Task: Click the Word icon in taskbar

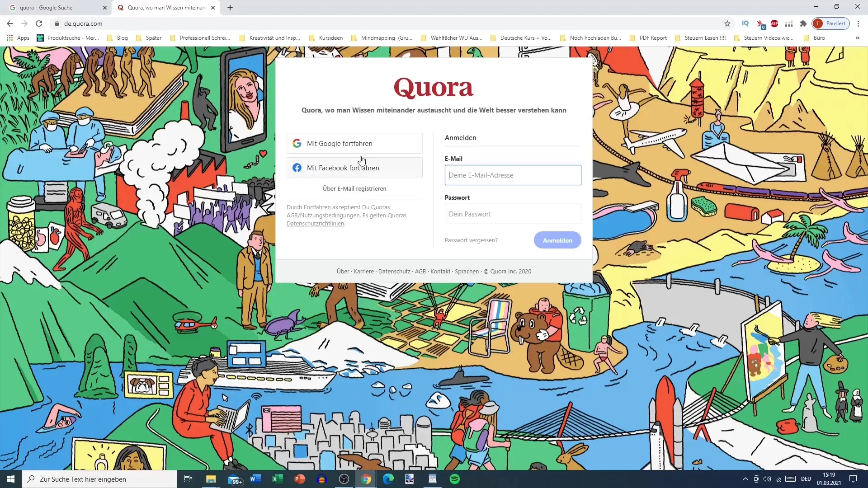Action: click(255, 479)
